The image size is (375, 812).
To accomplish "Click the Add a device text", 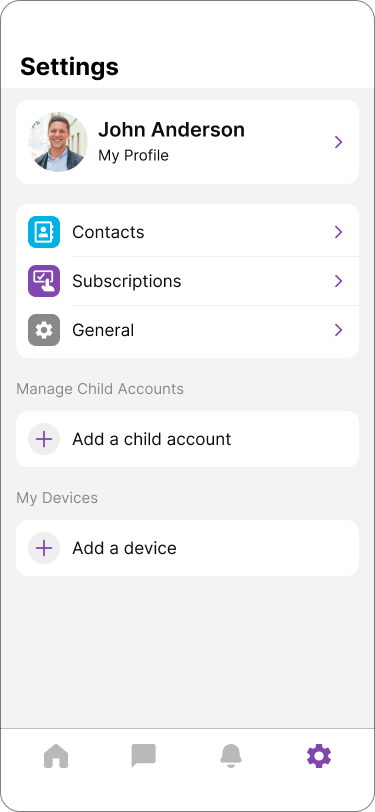I will [124, 548].
